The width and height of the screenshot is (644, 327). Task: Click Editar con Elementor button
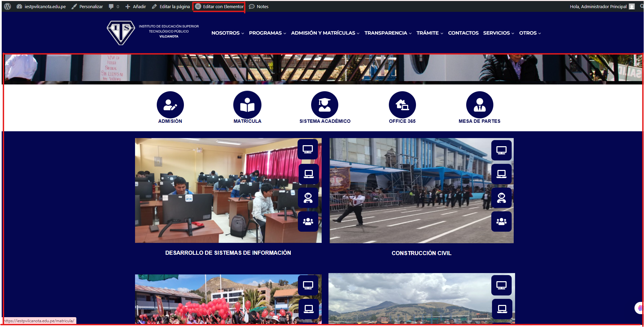(x=219, y=6)
